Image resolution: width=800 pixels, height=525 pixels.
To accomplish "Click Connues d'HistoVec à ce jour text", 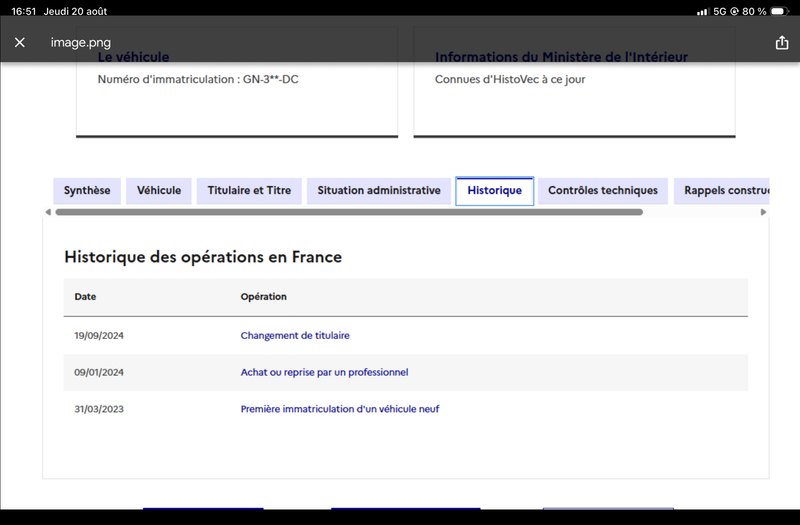I will coord(510,79).
